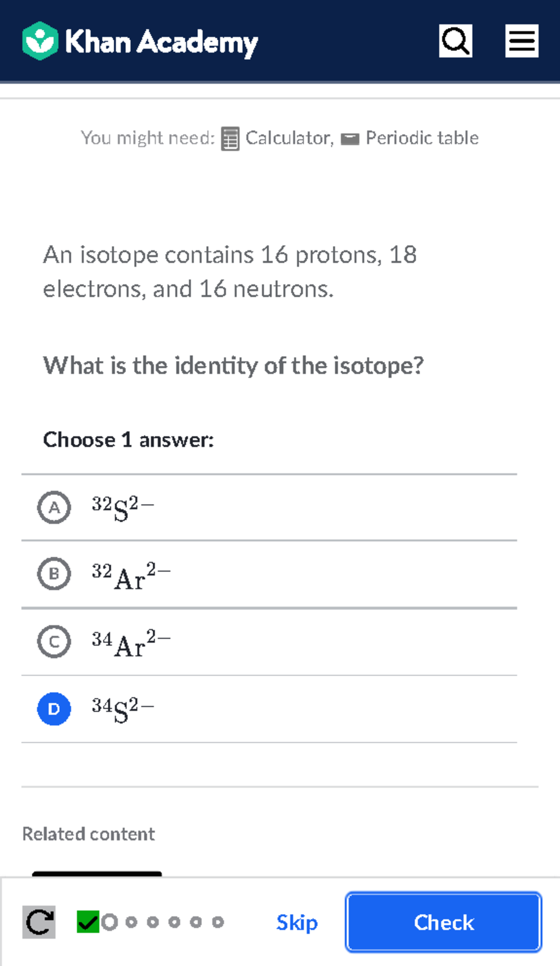Click the green checkmark progress indicator

tap(89, 921)
